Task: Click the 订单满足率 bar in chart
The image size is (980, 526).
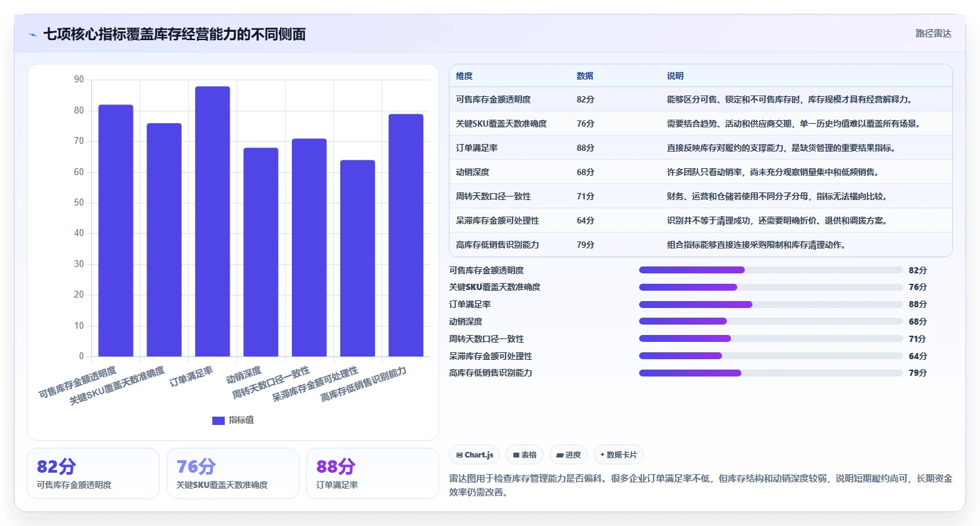Action: (x=212, y=221)
